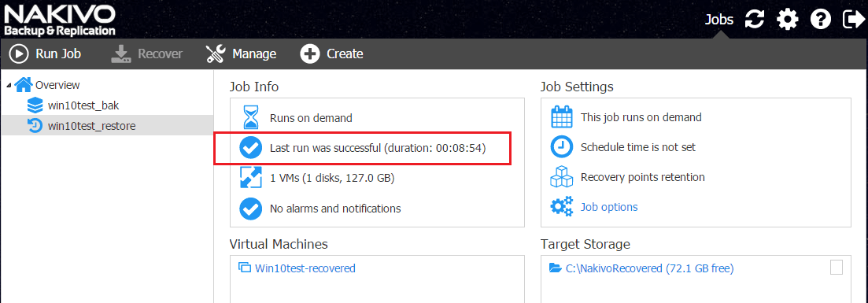
Task: Open the Create menu label
Action: (345, 54)
